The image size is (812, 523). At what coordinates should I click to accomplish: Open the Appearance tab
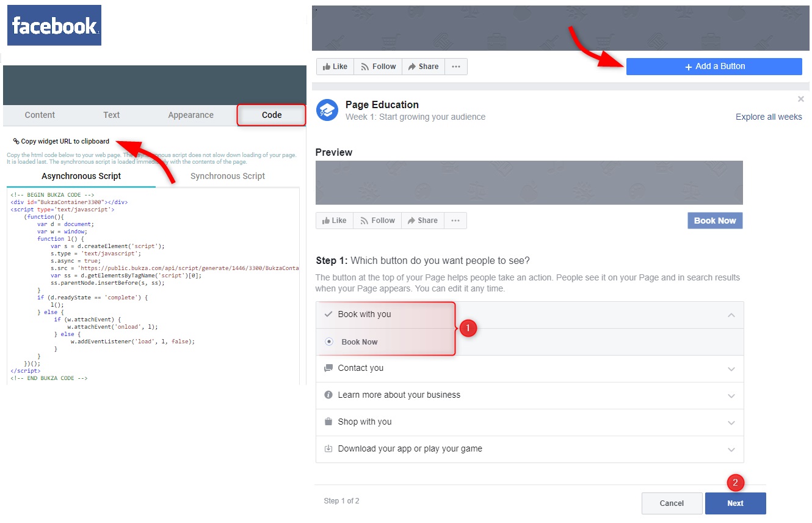[x=190, y=114]
